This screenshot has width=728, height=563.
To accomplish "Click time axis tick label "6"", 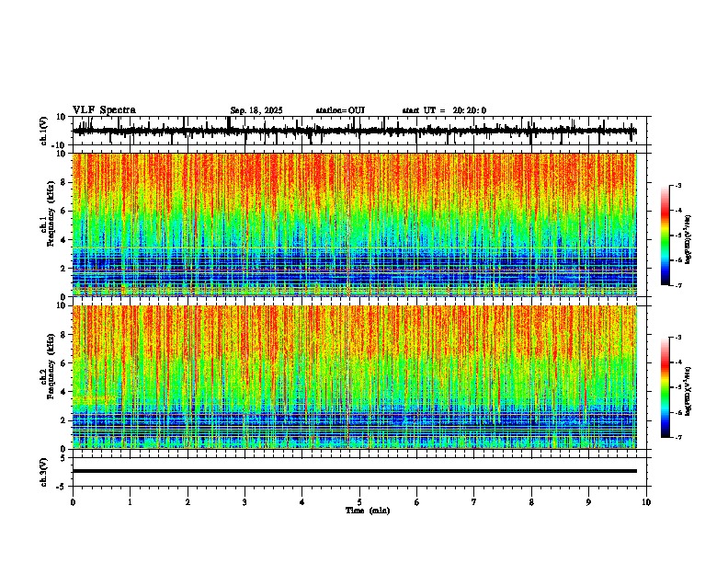I will tap(417, 502).
